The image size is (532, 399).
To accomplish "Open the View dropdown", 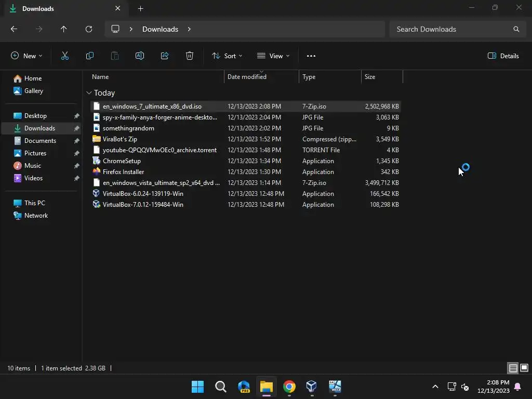I will point(273,56).
